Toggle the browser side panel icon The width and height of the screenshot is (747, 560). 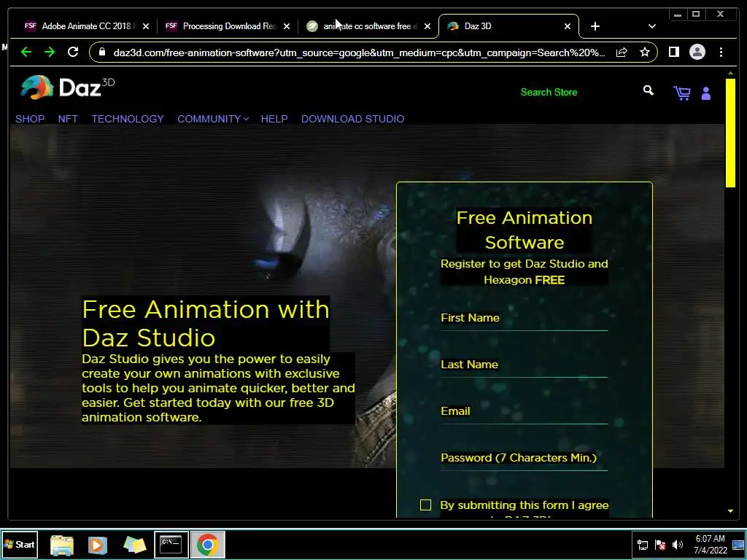pyautogui.click(x=673, y=52)
